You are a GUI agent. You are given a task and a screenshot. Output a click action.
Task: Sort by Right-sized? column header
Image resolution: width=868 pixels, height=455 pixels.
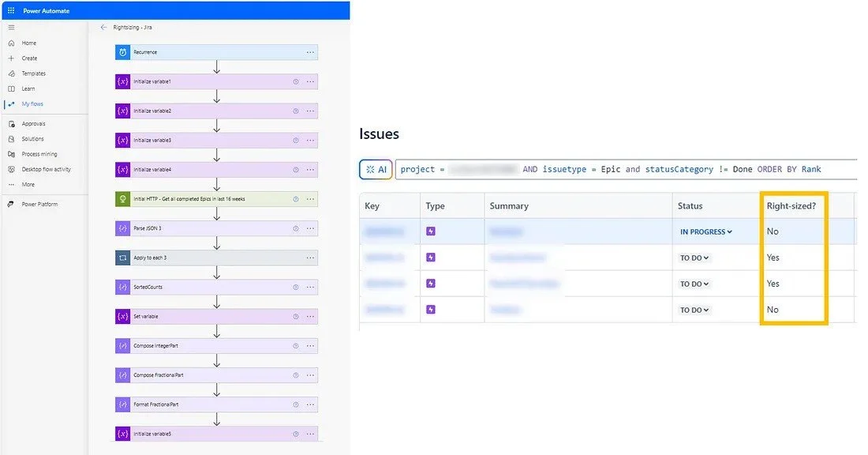point(791,205)
